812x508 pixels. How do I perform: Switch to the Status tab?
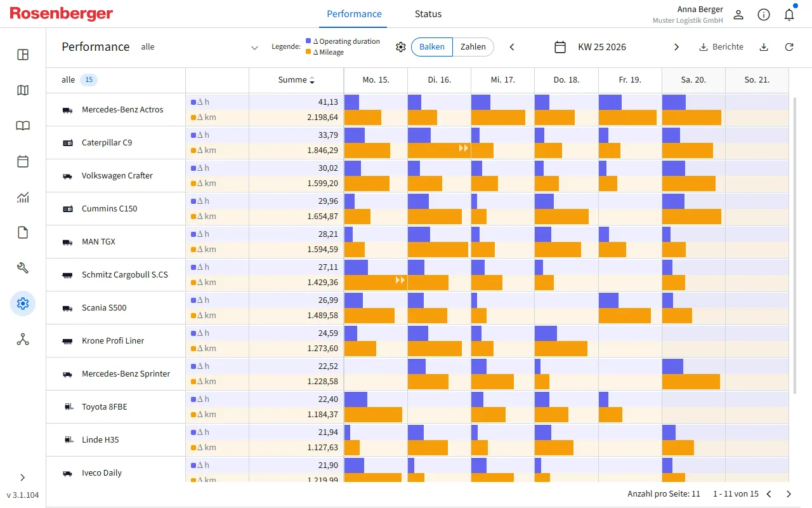428,14
